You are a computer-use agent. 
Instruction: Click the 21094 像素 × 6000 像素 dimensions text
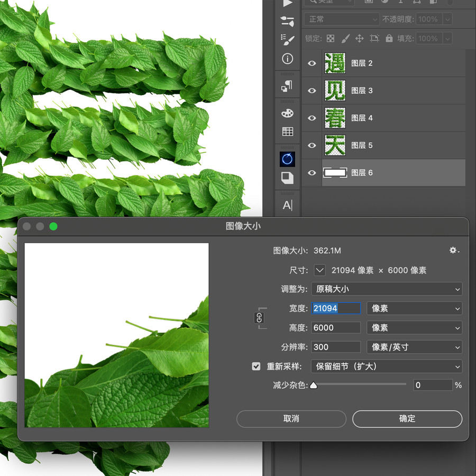[x=379, y=270]
